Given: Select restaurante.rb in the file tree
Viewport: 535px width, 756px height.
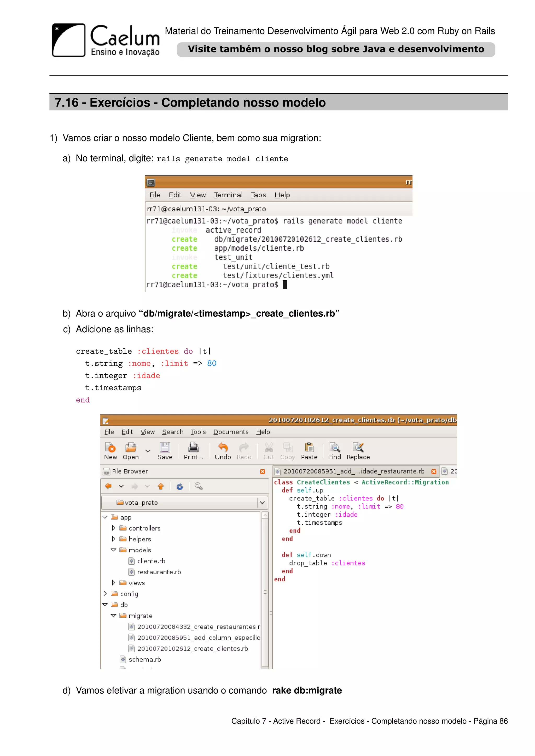Looking at the screenshot, I should pos(159,572).
